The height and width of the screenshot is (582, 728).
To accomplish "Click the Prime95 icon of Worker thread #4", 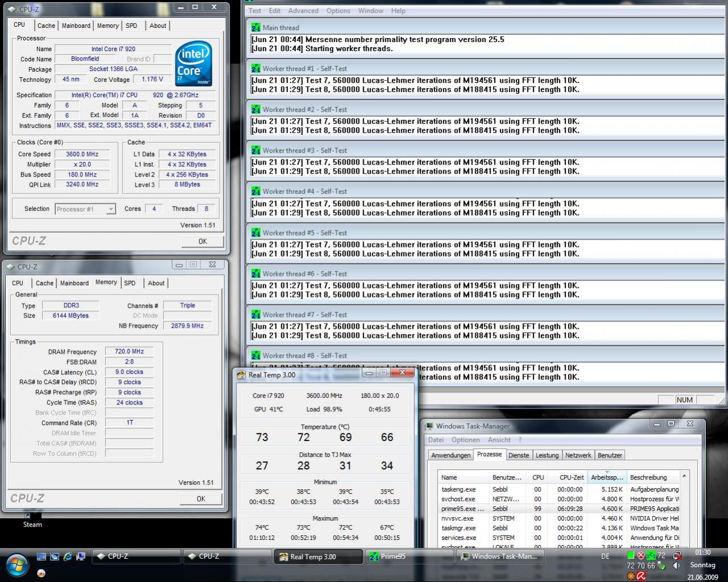I will click(x=256, y=191).
